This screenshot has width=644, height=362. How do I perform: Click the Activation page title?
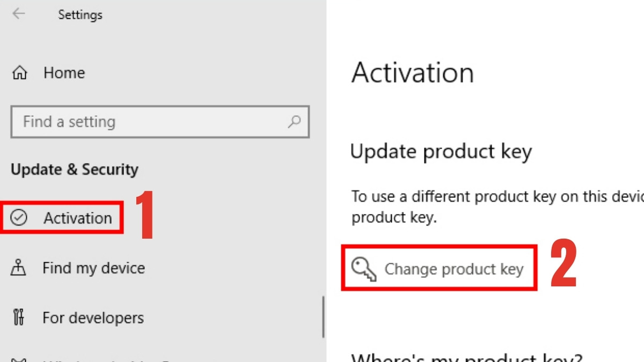[413, 73]
